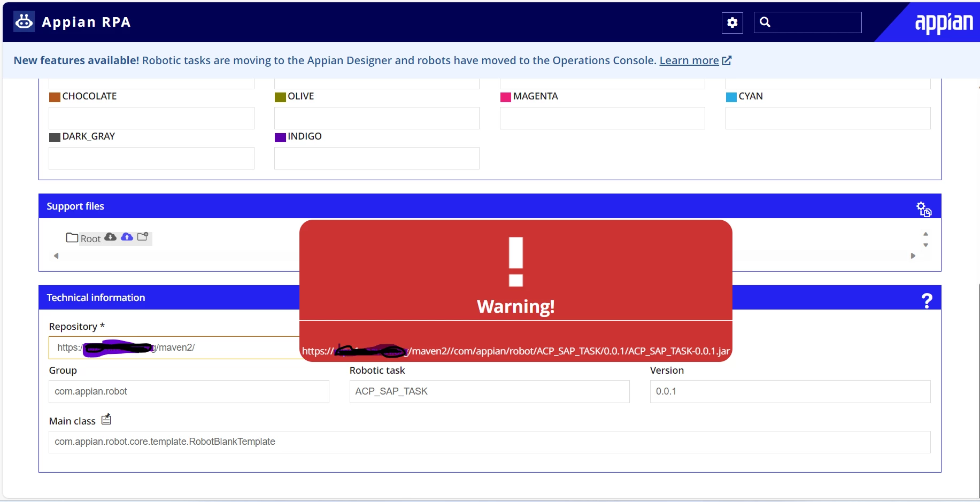
Task: Create a new folder under Root
Action: [143, 236]
